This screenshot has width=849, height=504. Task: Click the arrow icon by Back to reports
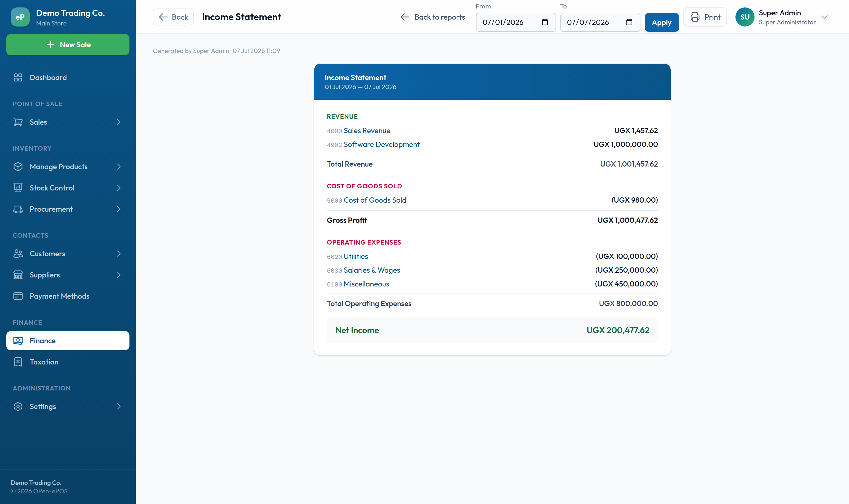[x=404, y=17]
